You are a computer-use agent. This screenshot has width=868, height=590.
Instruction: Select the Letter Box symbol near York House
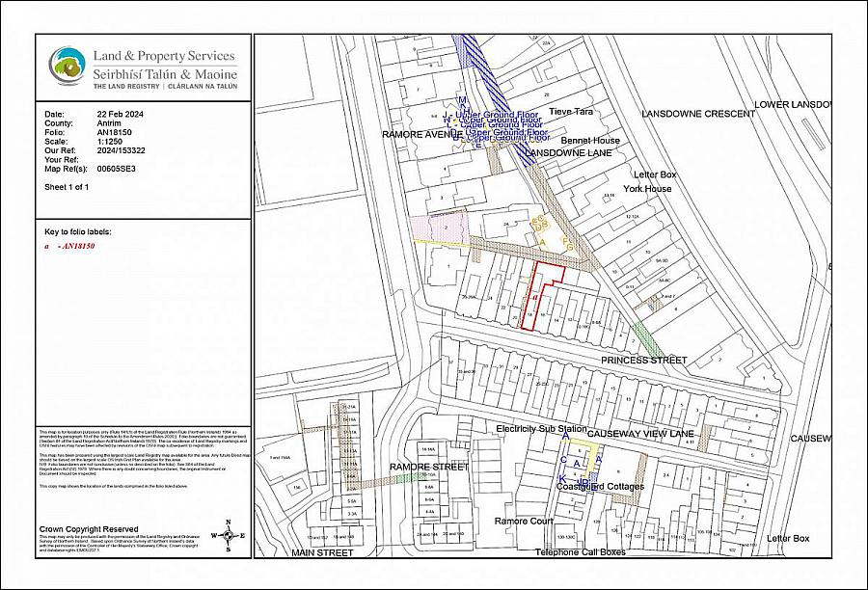click(x=653, y=175)
